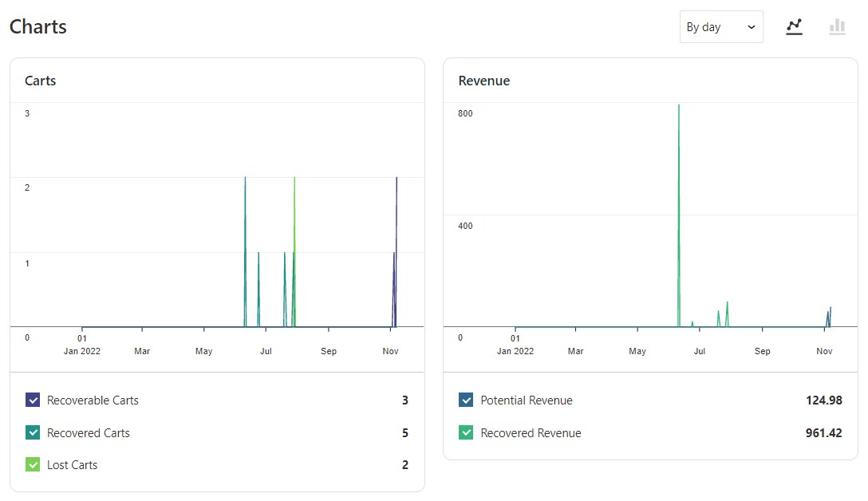Click the Recovered Carts count 5
Image resolution: width=868 pixels, height=501 pixels.
[x=405, y=433]
